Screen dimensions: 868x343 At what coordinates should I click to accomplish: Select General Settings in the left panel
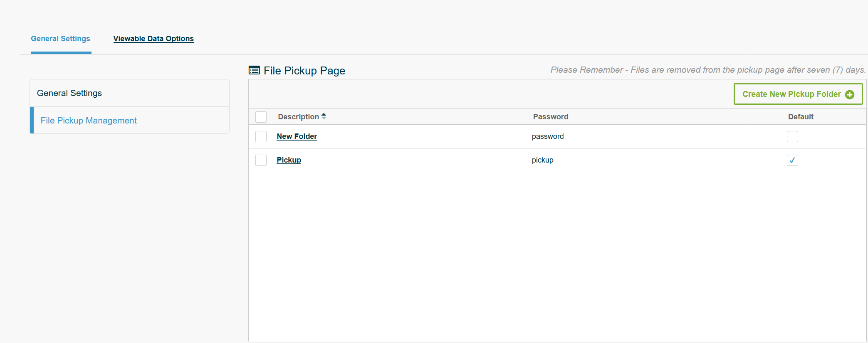tap(69, 93)
